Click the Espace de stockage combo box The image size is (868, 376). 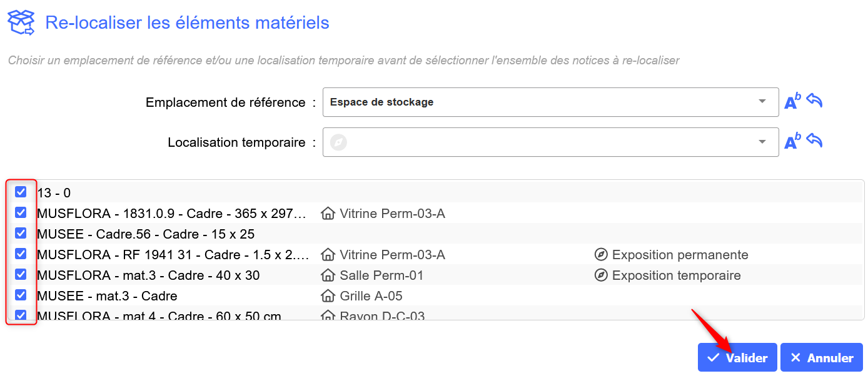pos(538,102)
